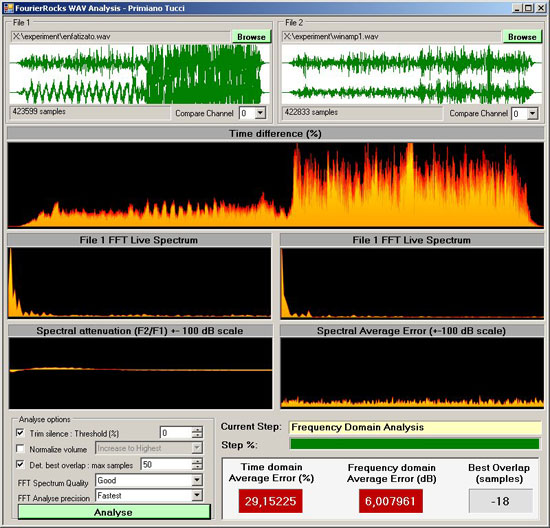
Task: Browse for File 2 WAV
Action: click(x=522, y=37)
